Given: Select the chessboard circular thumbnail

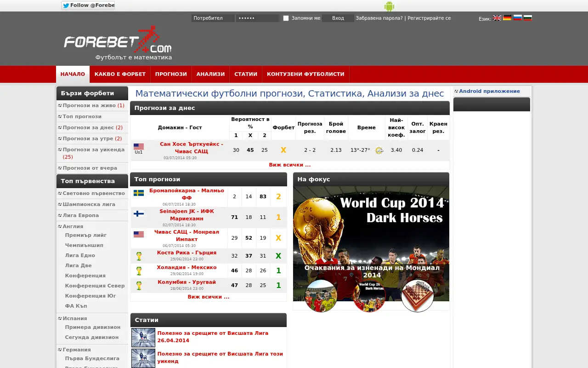Looking at the screenshot, I should (418, 296).
